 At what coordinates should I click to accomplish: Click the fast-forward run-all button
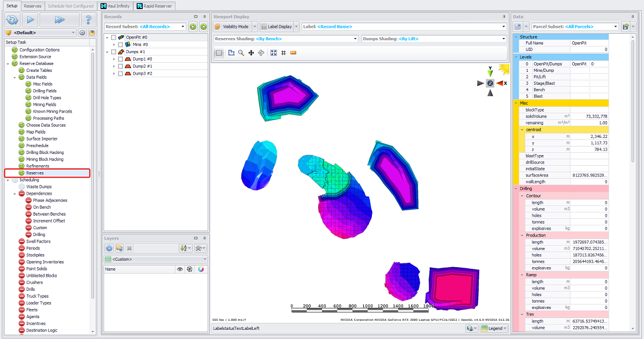(x=59, y=20)
